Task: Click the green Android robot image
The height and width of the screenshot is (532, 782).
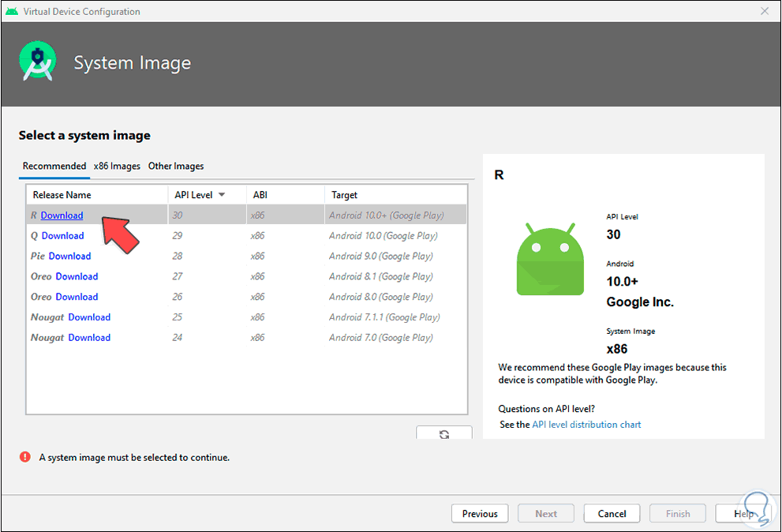Action: pyautogui.click(x=550, y=257)
